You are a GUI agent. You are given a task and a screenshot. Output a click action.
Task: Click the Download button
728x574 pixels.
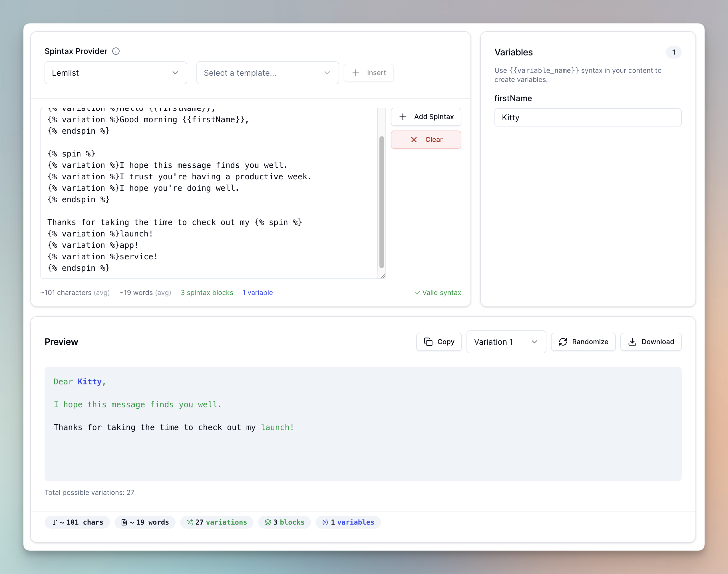coord(651,342)
